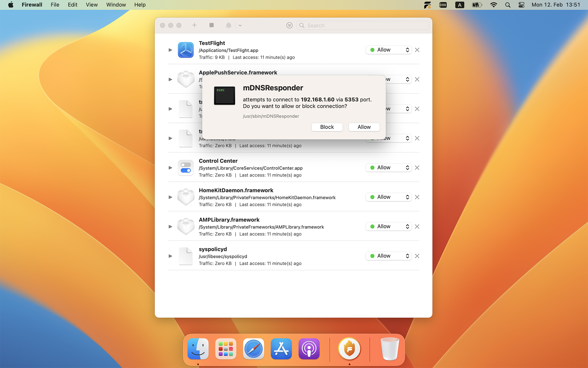The width and height of the screenshot is (588, 368).
Task: Remove the TestFlight rule with X
Action: (x=417, y=50)
